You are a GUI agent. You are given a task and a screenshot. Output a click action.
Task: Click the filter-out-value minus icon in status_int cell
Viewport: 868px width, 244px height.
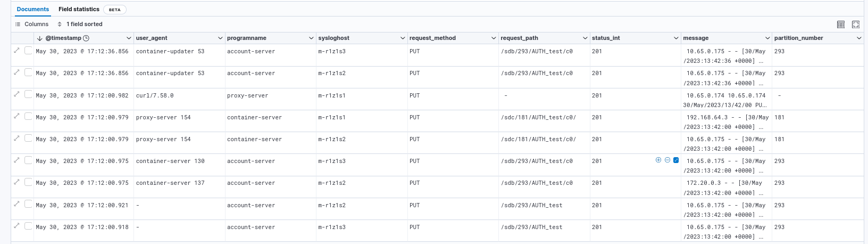pos(667,160)
